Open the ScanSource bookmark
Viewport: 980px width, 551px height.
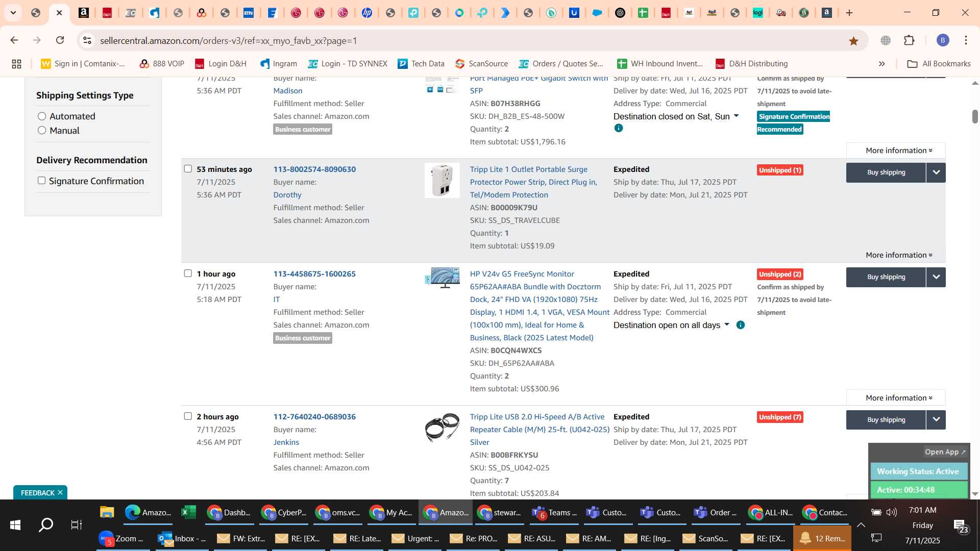(482, 64)
